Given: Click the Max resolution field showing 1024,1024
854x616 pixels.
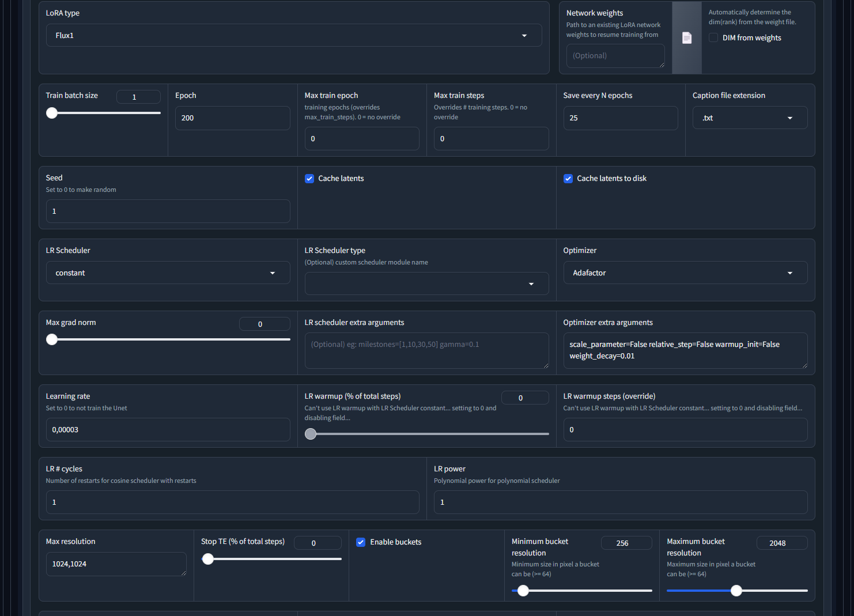Looking at the screenshot, I should click(x=116, y=564).
